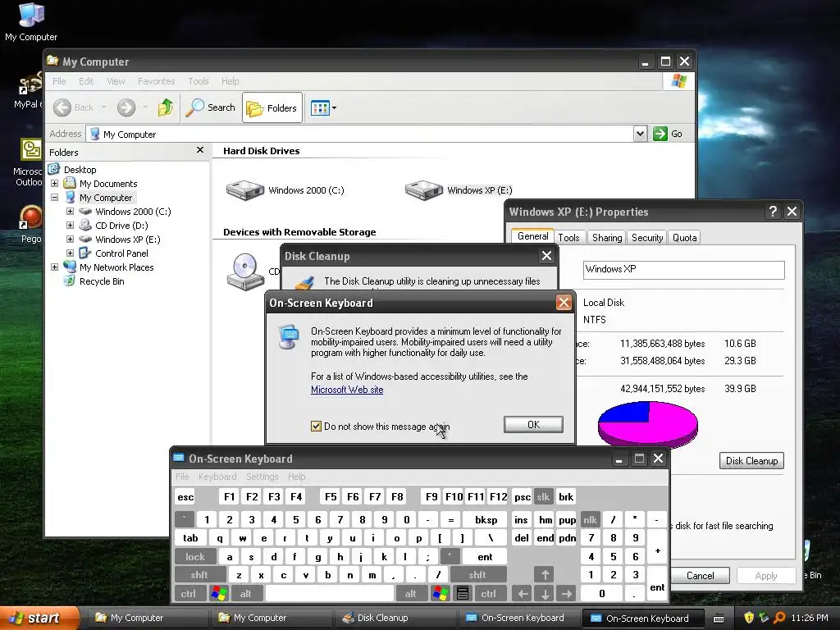This screenshot has width=840, height=630.
Task: Expand Windows 2000 (C:) tree node
Action: pos(70,211)
